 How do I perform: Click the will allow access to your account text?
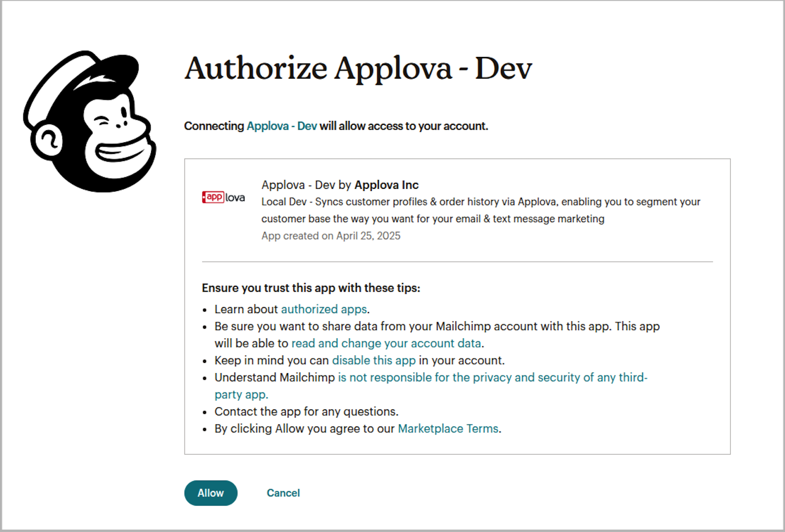(403, 126)
